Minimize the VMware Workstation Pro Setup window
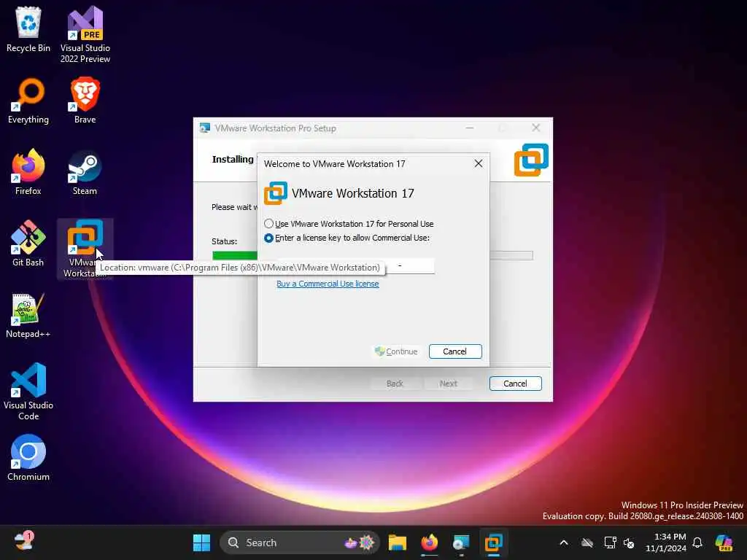 pos(470,128)
